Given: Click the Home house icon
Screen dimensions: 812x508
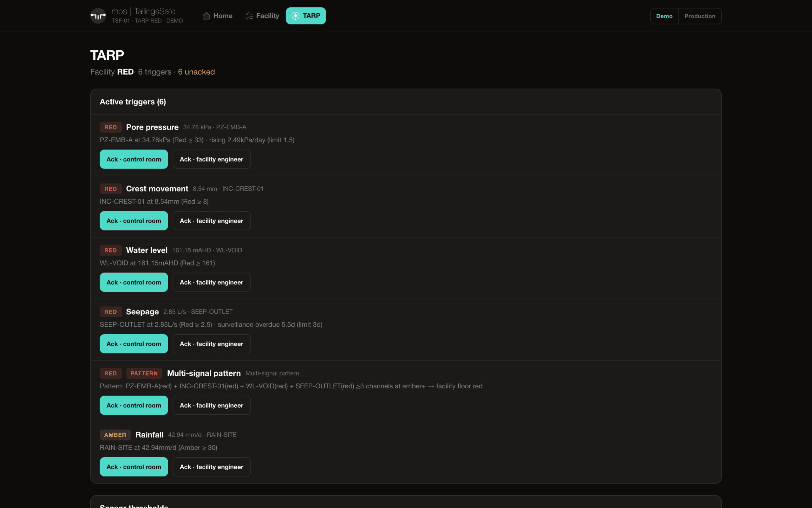Looking at the screenshot, I should coord(206,16).
